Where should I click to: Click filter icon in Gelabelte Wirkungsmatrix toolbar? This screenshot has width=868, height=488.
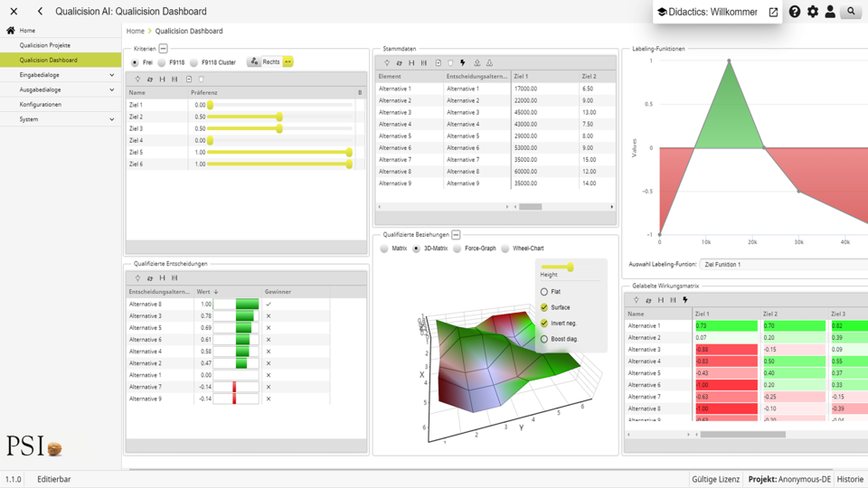636,300
